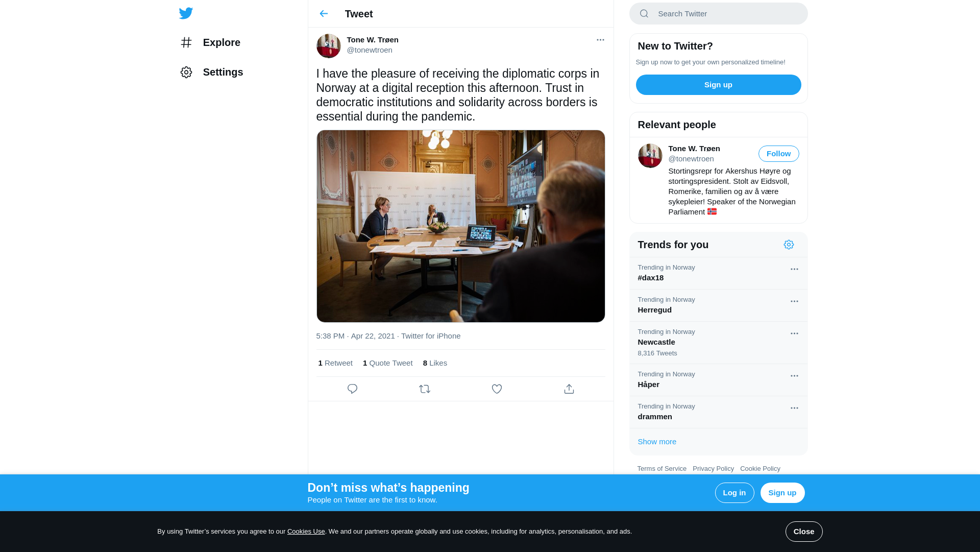The image size is (980, 552).
Task: Open the tweet's more options menu
Action: 600,40
